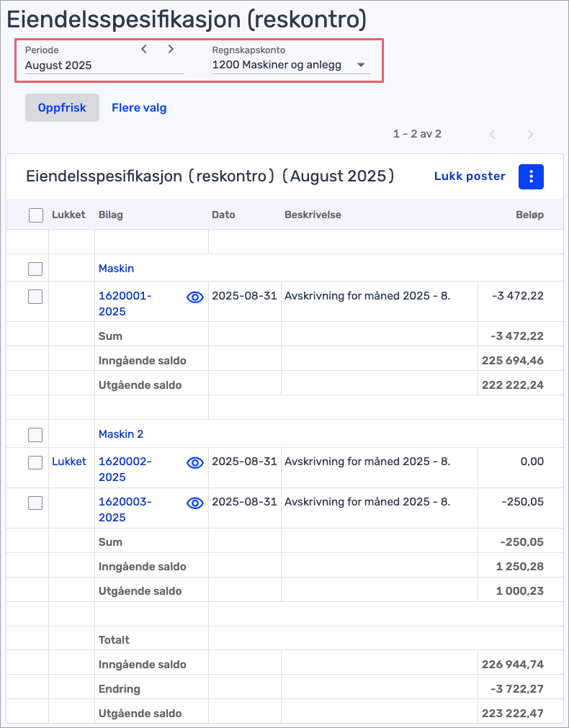Screen dimensions: 569x728
Task: Tick the select-all checkbox in the table header
Action: click(x=36, y=215)
